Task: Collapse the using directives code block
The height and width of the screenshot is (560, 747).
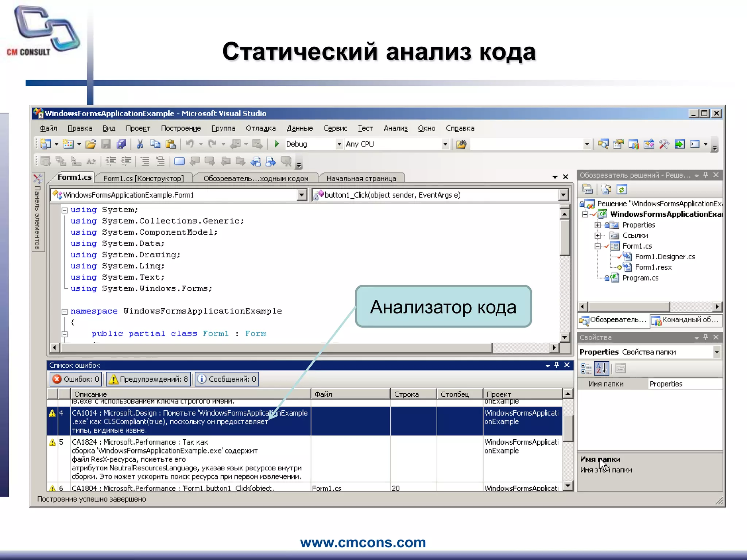Action: [x=65, y=210]
